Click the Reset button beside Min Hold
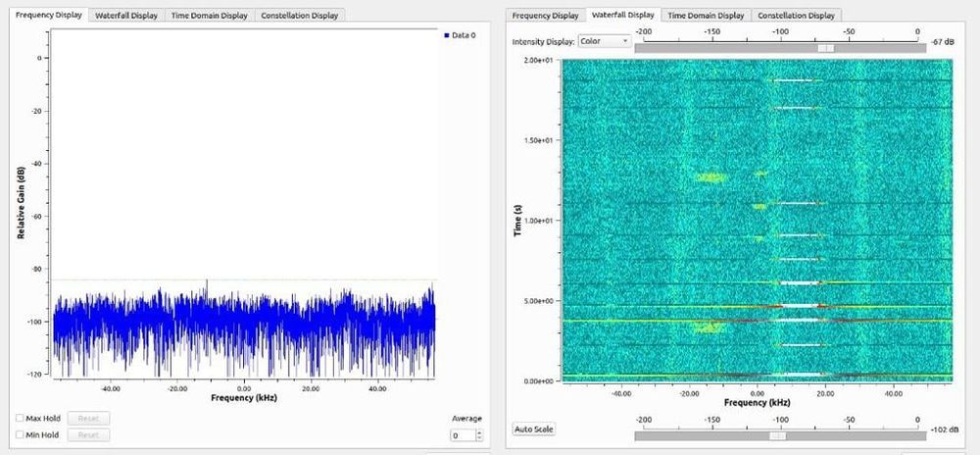 click(x=88, y=434)
